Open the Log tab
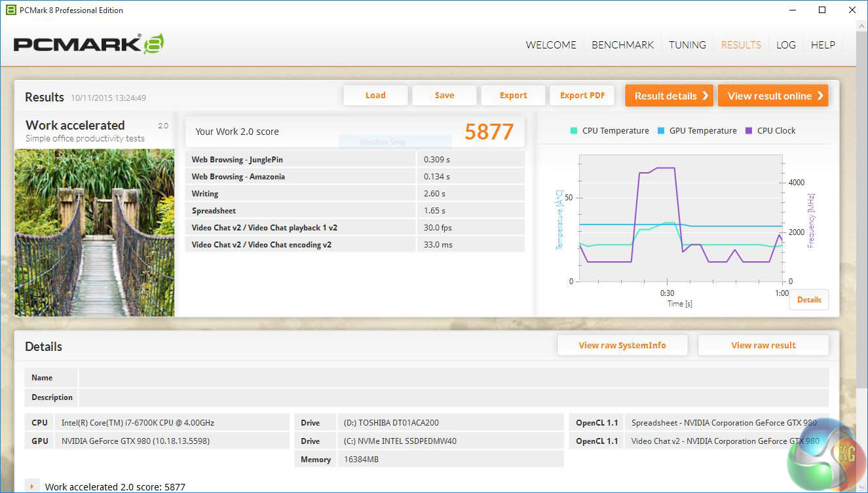The height and width of the screenshot is (493, 868). (x=785, y=45)
